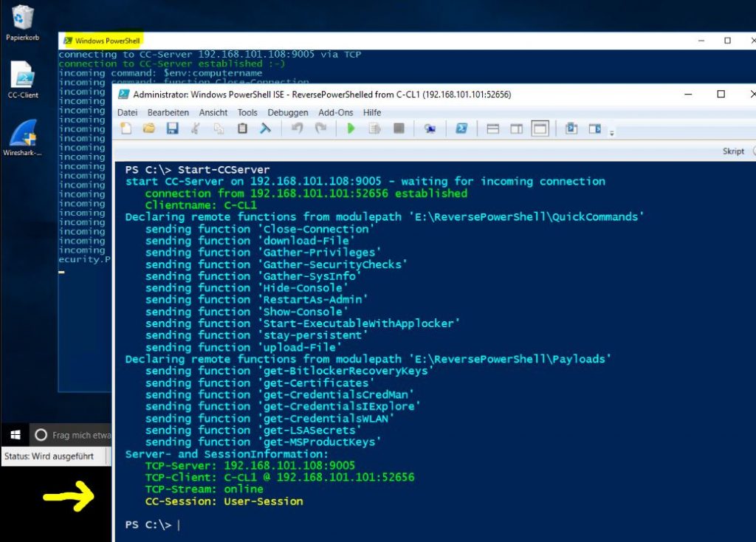Open the Ansicht menu

(213, 112)
